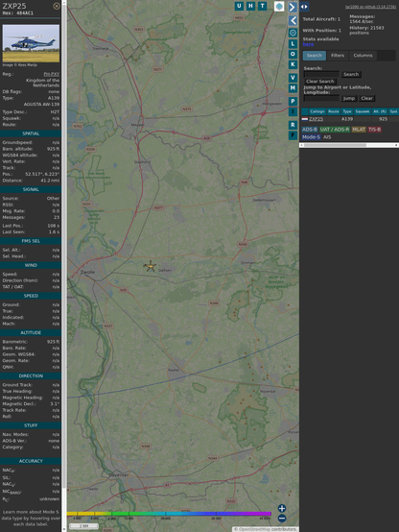Collapse sidebar with left chevron button
This screenshot has width=399, height=532.
coord(293,20)
